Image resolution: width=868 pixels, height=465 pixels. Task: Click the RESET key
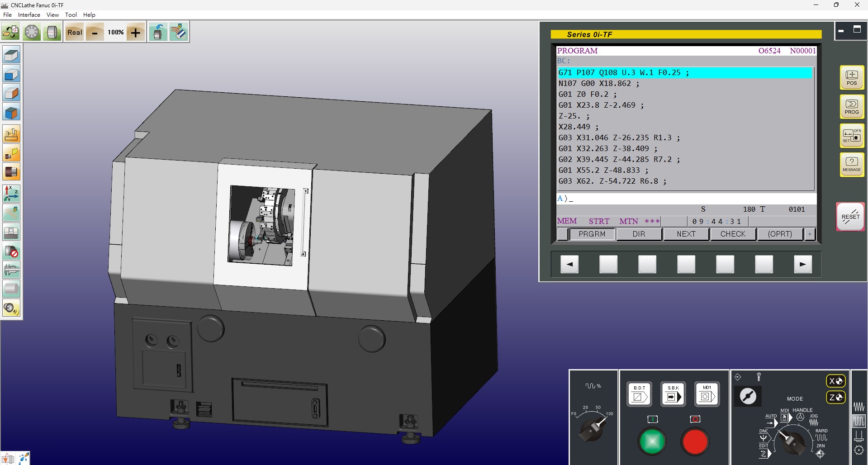click(x=850, y=217)
